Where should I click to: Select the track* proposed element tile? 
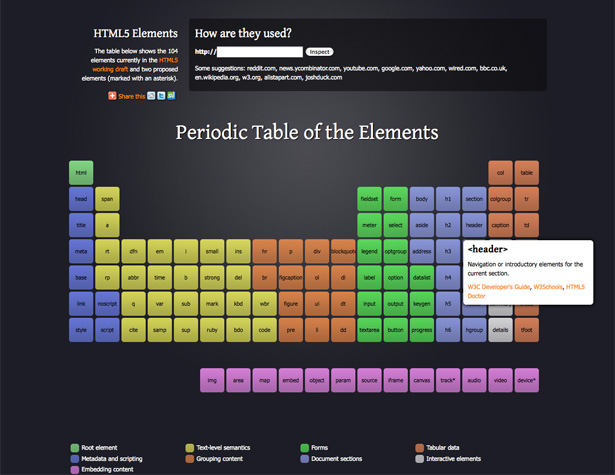[448, 380]
